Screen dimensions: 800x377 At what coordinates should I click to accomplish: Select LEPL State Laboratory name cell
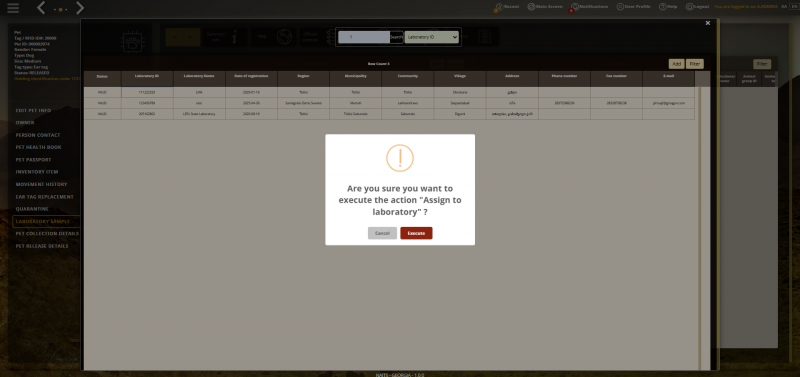point(199,114)
